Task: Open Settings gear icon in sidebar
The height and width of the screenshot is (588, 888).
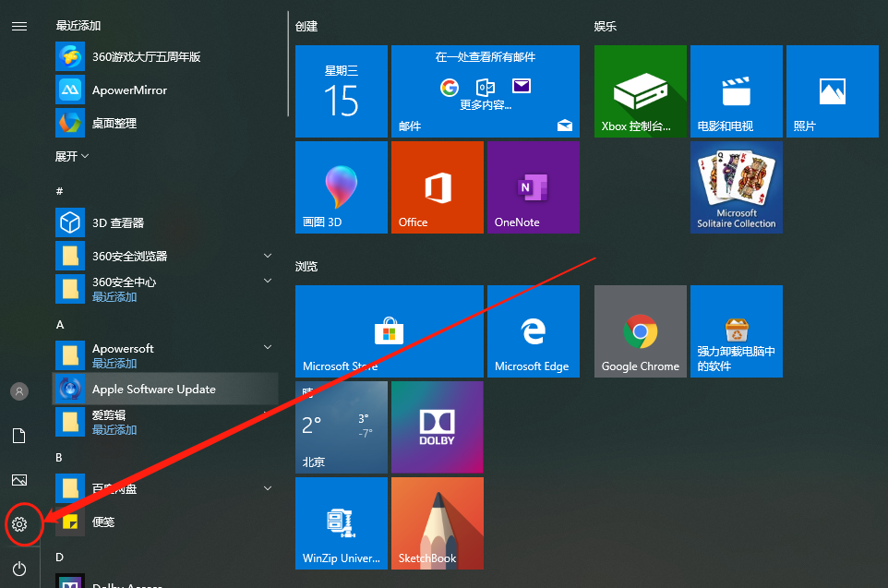Action: (x=19, y=524)
